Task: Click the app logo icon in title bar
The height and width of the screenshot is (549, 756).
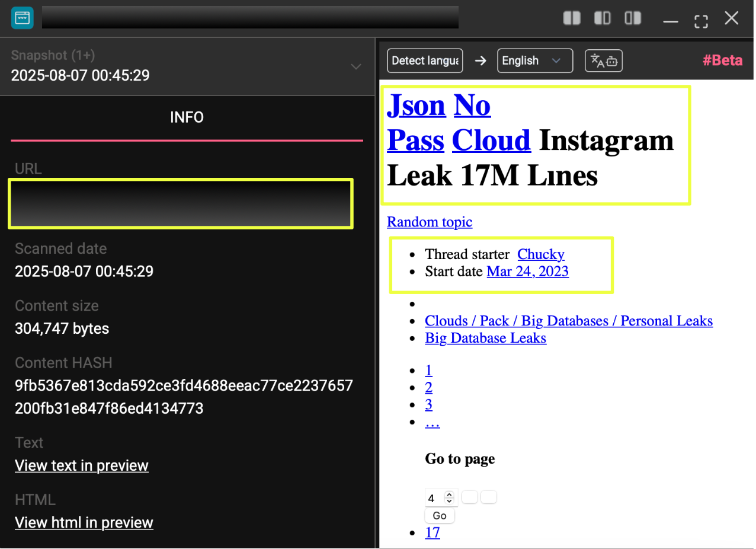Action: click(22, 18)
